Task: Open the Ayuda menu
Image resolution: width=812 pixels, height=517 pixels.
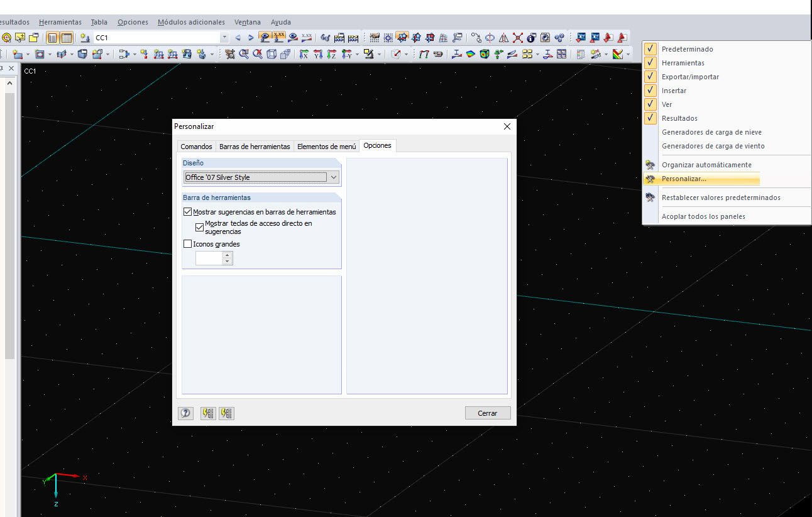Action: coord(281,22)
